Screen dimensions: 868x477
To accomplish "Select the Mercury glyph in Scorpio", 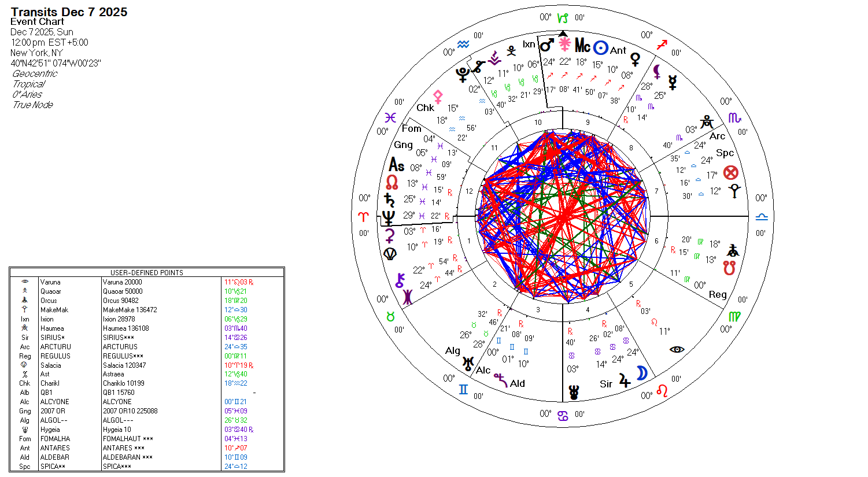I will 673,82.
